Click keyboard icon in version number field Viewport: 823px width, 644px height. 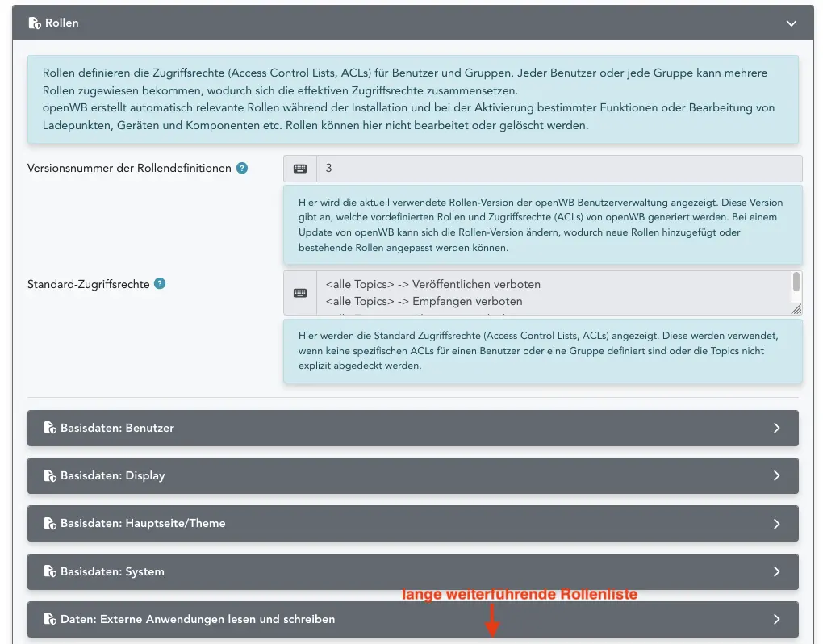300,169
